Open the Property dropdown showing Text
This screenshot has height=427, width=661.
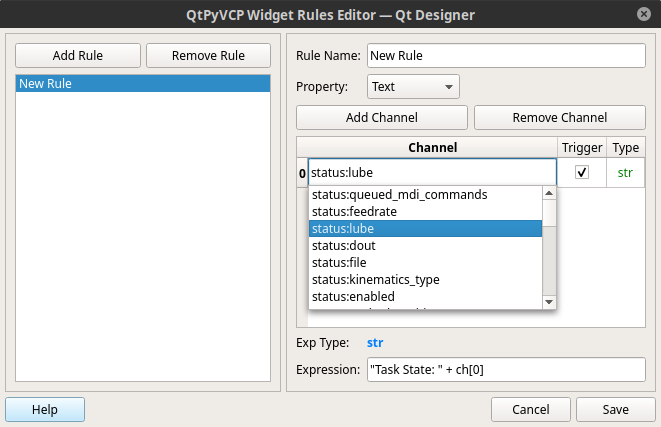(413, 86)
